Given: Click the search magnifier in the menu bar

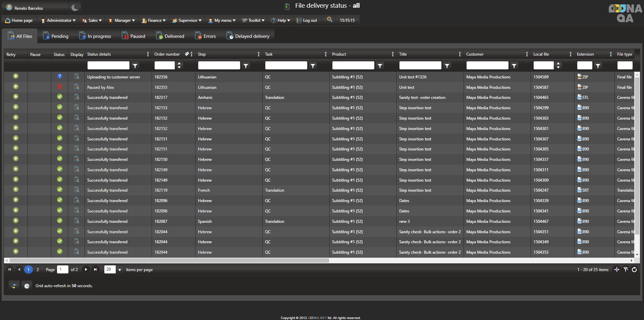Looking at the screenshot, I should tap(330, 20).
